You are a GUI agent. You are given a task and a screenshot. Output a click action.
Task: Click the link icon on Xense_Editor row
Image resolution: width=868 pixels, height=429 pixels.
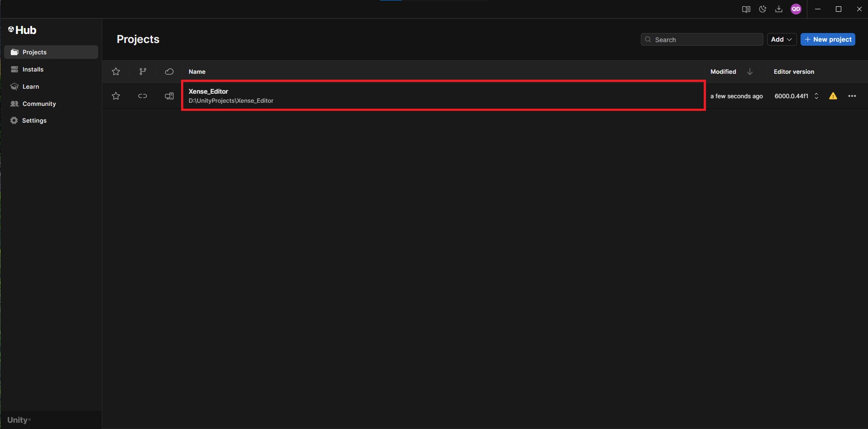click(143, 96)
